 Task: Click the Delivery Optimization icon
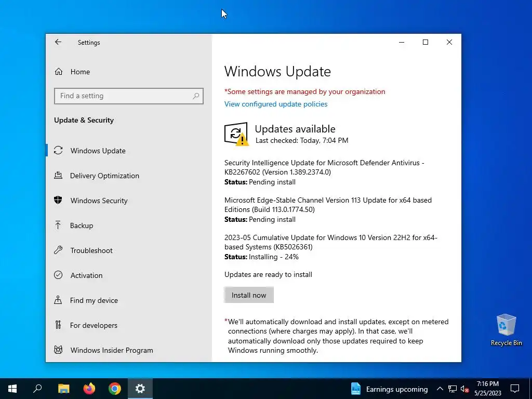click(x=58, y=176)
